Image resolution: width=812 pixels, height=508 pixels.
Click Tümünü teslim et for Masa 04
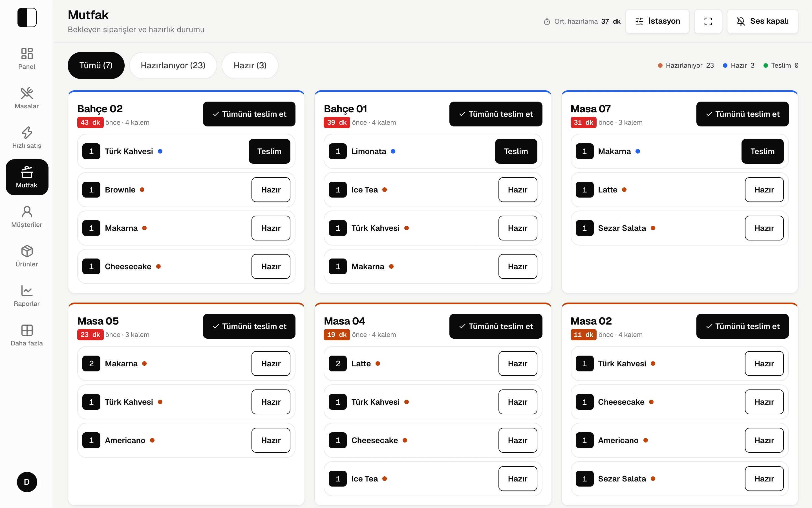(x=496, y=326)
